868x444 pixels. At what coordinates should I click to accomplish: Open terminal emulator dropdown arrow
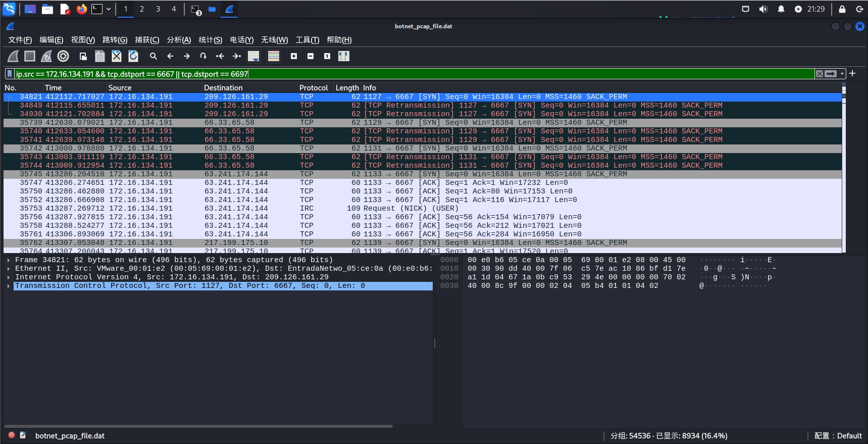point(109,9)
